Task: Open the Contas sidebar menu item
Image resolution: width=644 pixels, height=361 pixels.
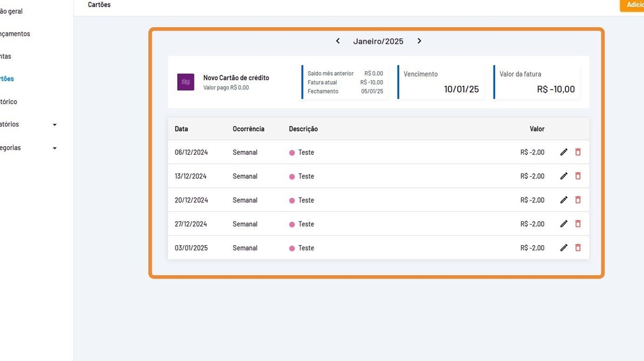Action: pyautogui.click(x=6, y=56)
